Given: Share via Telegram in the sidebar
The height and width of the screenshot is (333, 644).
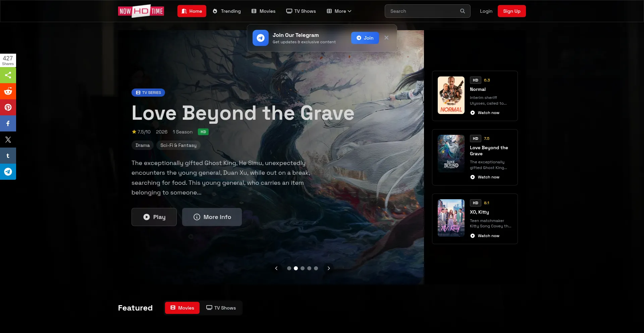Looking at the screenshot, I should 8,172.
